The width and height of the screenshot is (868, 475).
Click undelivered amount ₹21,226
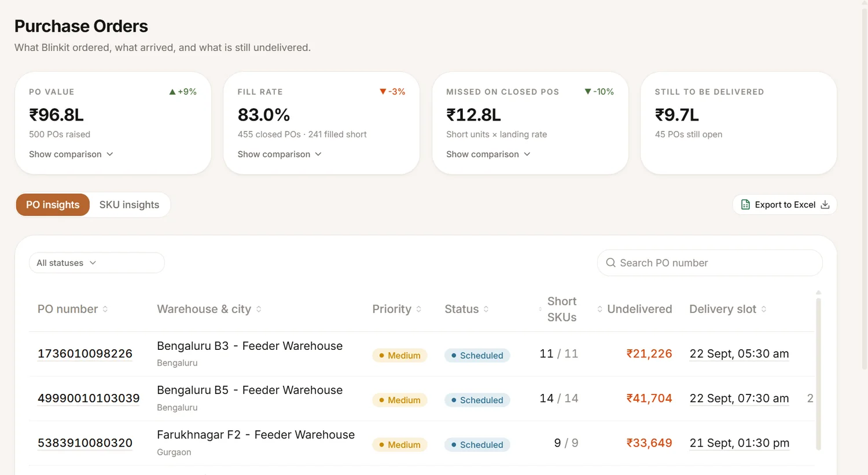[649, 354]
